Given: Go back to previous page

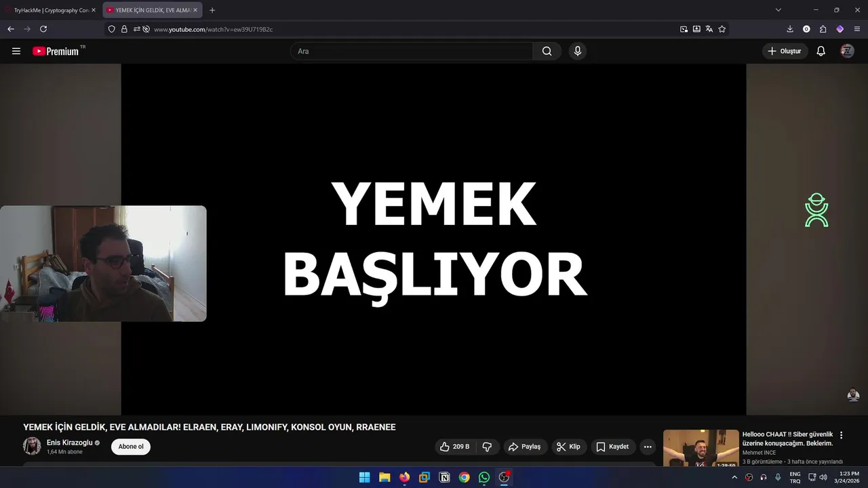Looking at the screenshot, I should click(11, 29).
